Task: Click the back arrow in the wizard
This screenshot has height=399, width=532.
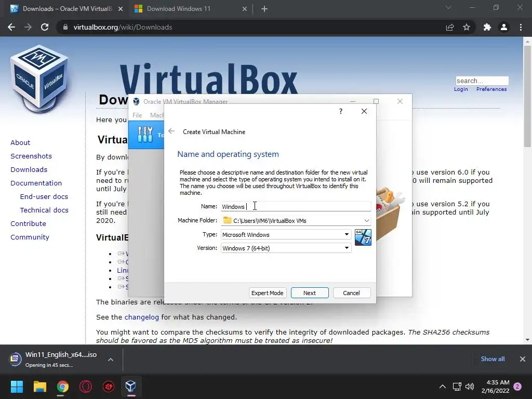Action: click(171, 131)
